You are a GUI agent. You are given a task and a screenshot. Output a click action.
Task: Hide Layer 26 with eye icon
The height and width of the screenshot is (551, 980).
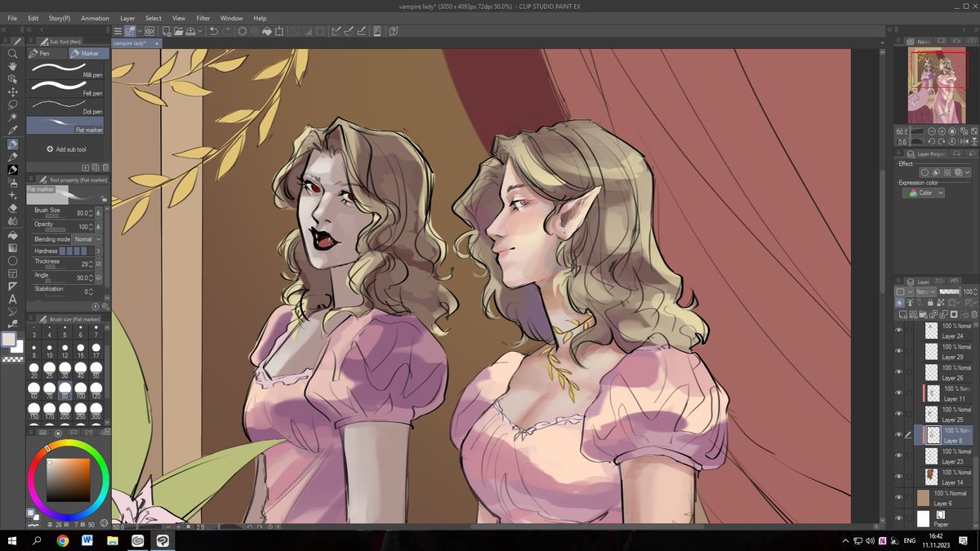coord(899,372)
